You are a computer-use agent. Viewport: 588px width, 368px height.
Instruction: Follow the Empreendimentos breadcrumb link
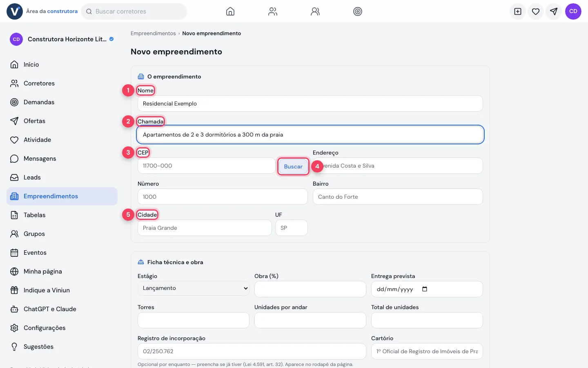click(x=153, y=34)
